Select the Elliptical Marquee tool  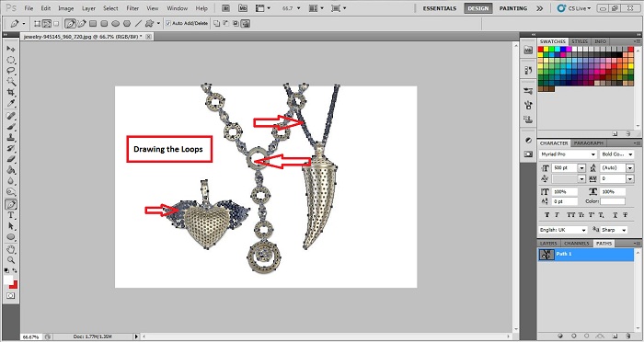click(x=11, y=60)
